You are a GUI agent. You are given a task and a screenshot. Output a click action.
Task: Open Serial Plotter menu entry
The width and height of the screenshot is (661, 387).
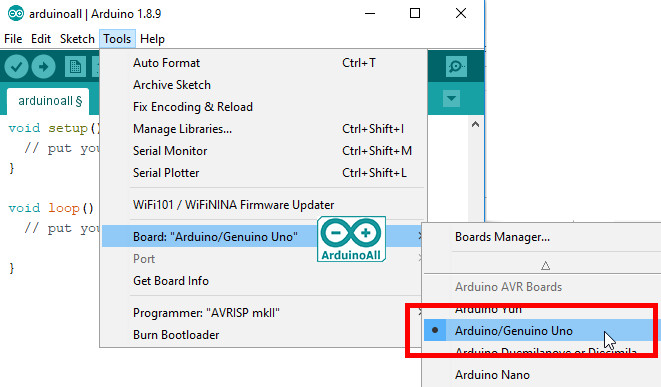[263, 172]
